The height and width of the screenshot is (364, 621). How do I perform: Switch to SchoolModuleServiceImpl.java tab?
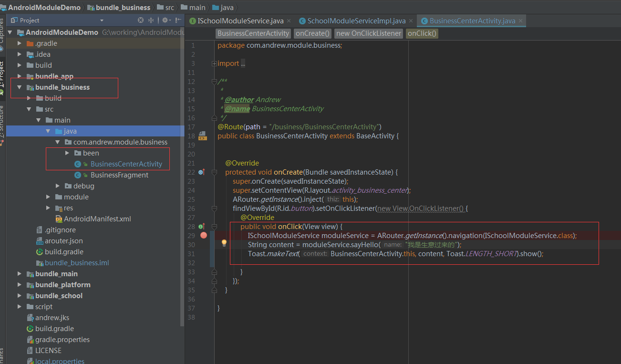click(356, 21)
